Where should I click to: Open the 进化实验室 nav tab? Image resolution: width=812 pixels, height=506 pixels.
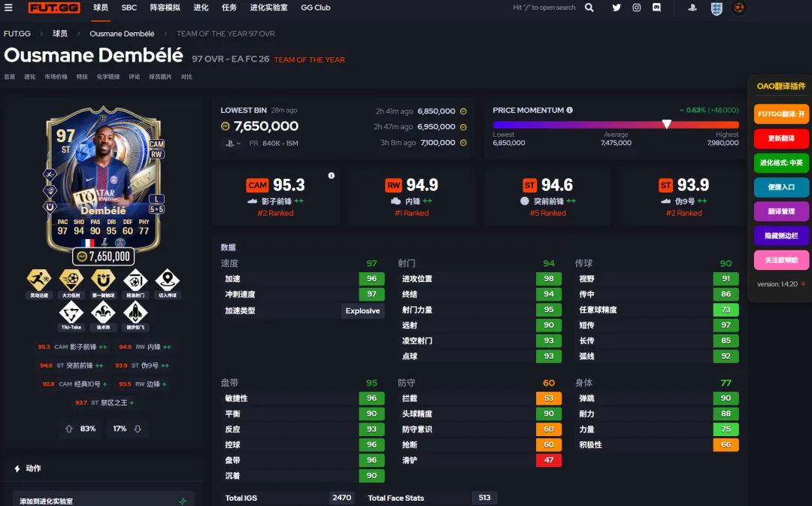coord(268,8)
